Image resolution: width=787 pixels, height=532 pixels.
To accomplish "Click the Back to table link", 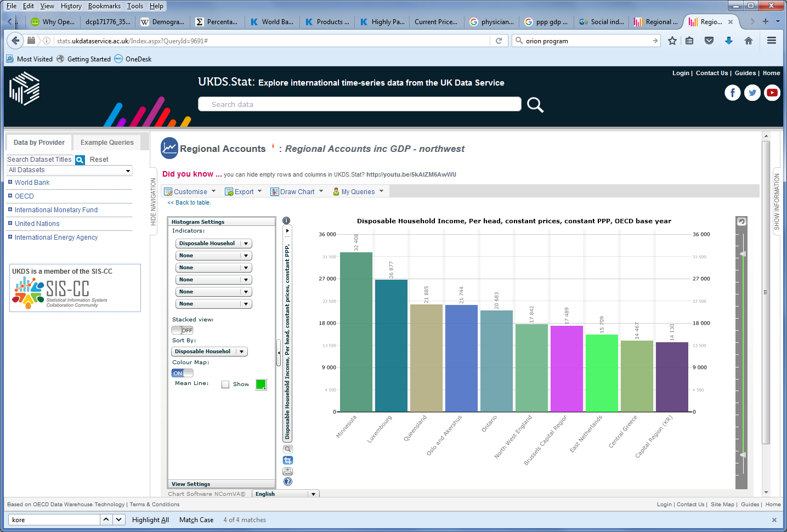I will [x=188, y=202].
